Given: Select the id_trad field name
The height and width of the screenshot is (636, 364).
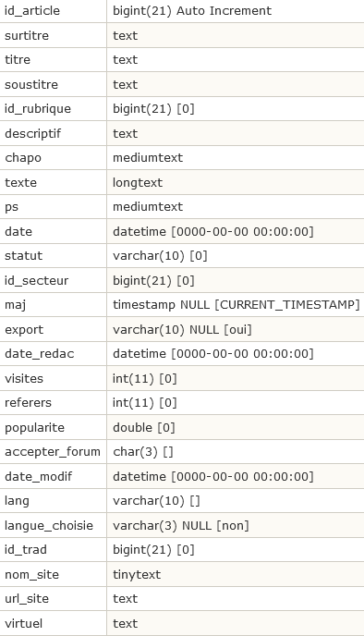Looking at the screenshot, I should [x=26, y=550].
